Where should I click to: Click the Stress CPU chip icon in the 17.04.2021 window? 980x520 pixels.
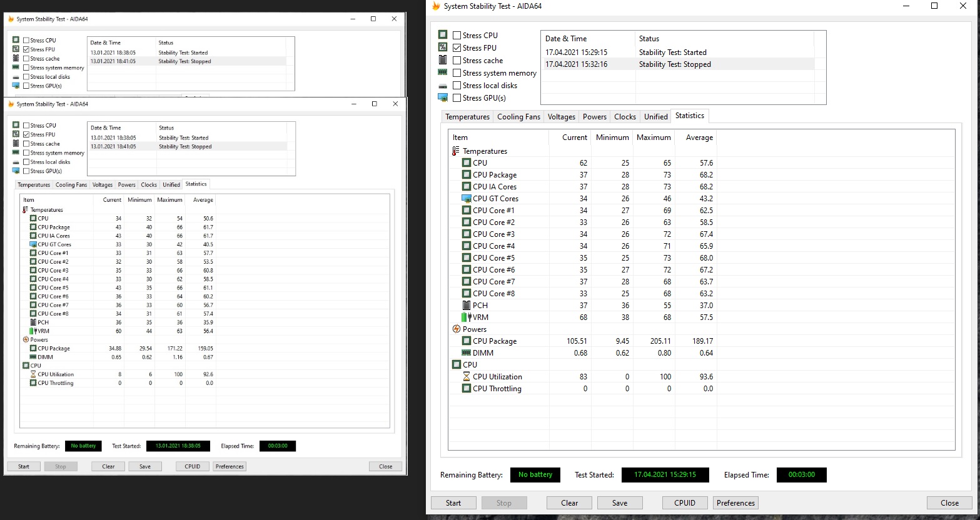click(443, 35)
